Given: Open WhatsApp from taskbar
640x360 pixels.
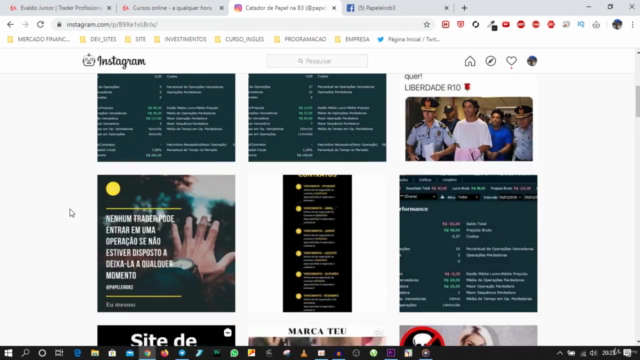Looking at the screenshot, I should (x=234, y=353).
